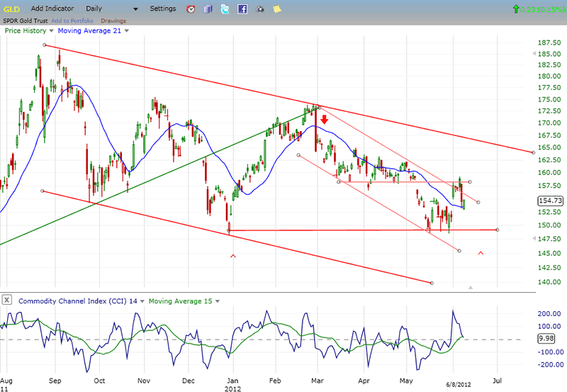Open the Drawings link
This screenshot has height=392, width=567.
(x=113, y=21)
